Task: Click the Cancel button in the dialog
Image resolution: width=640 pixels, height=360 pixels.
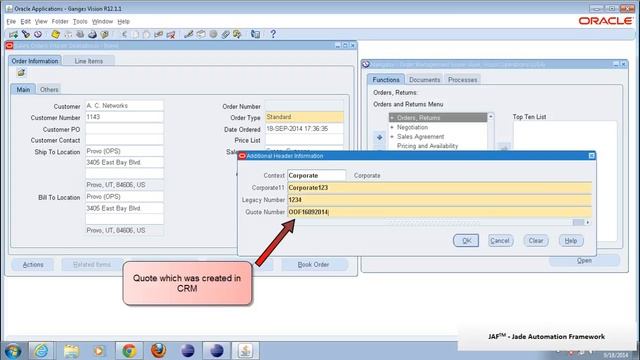Action: [500, 241]
